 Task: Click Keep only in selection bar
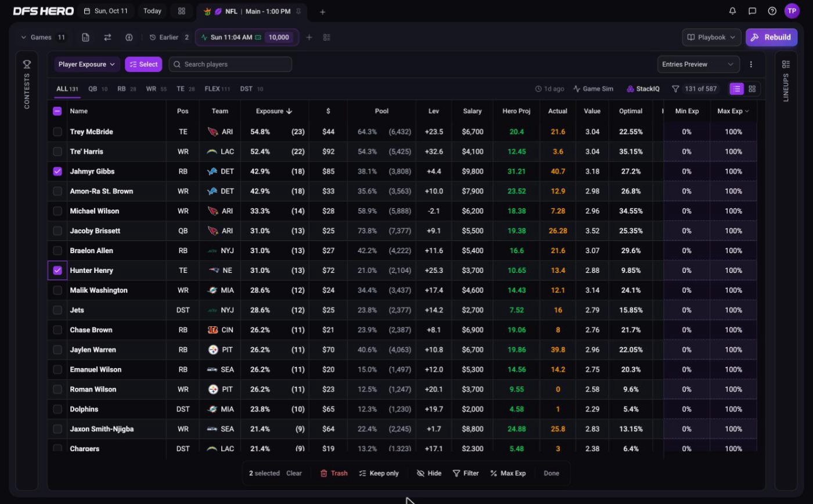(379, 473)
